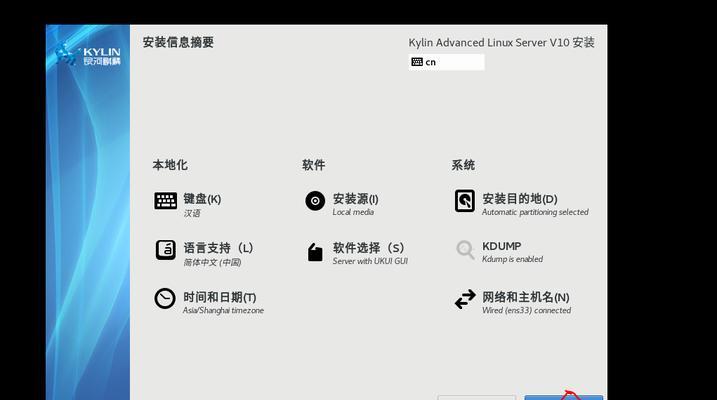Click 'Wired (ens33) connected' status text
This screenshot has width=717, height=400.
coord(526,310)
